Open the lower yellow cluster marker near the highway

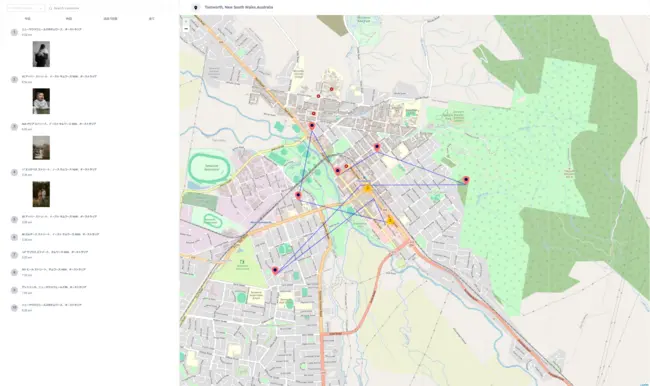click(x=390, y=221)
